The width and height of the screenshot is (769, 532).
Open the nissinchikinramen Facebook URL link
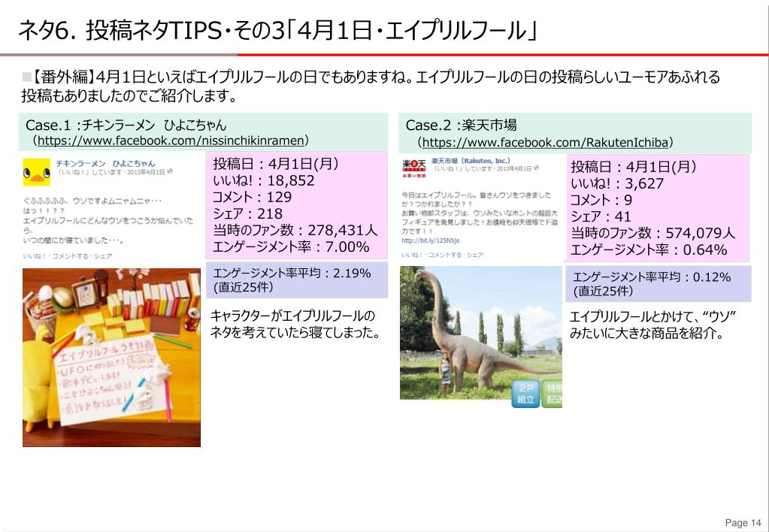pyautogui.click(x=170, y=141)
